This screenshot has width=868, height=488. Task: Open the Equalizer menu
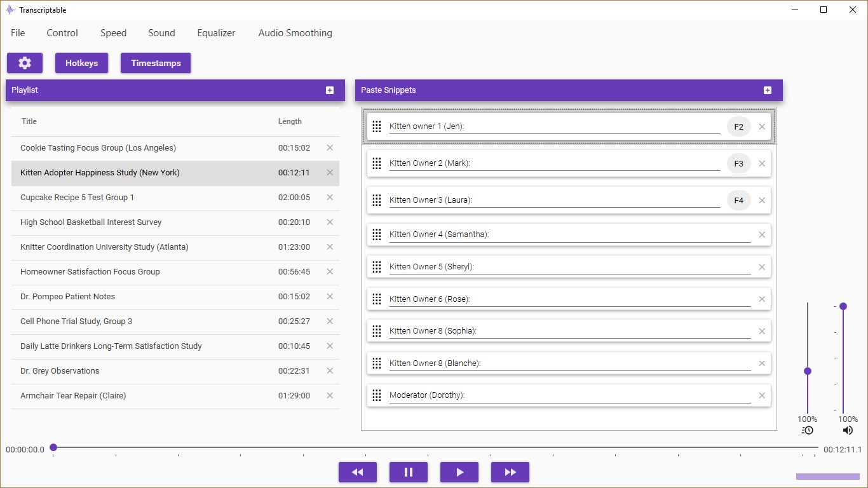click(216, 32)
